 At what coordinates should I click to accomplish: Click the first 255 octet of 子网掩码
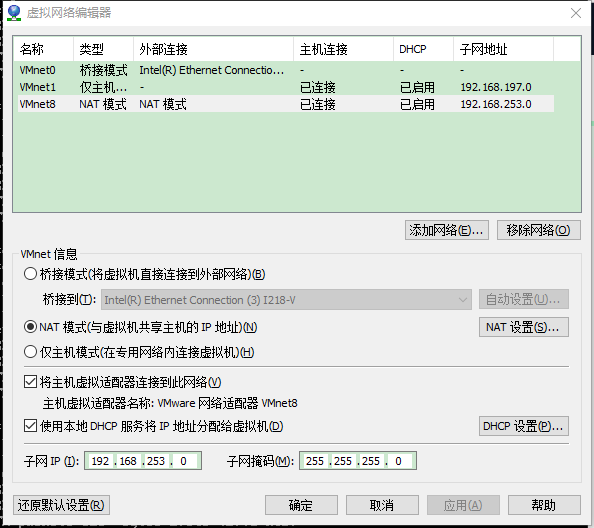315,461
